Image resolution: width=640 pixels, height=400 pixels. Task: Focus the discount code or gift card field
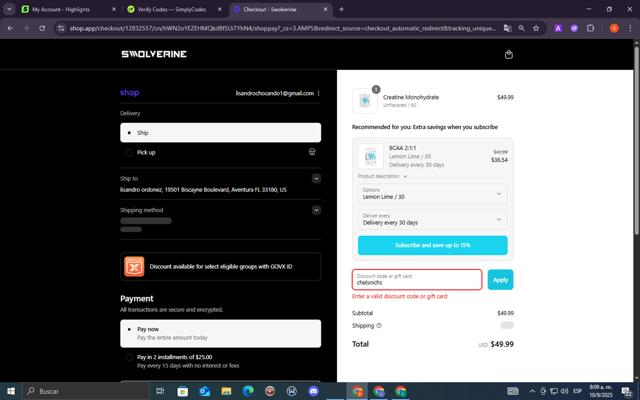pyautogui.click(x=417, y=280)
